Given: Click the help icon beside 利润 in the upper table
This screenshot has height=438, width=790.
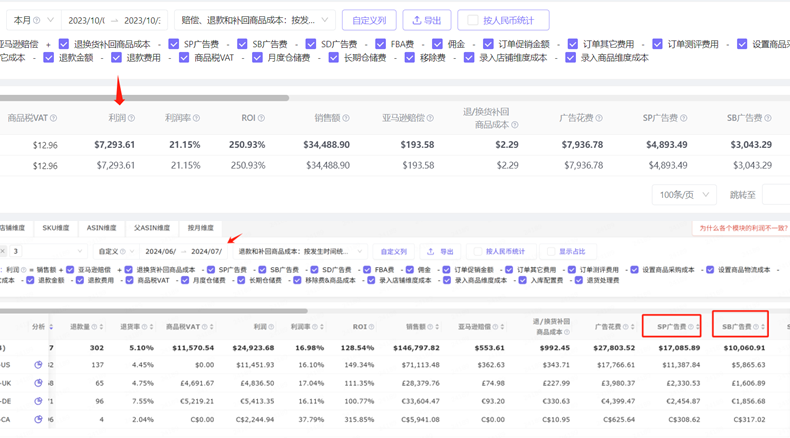Looking at the screenshot, I should (x=131, y=118).
